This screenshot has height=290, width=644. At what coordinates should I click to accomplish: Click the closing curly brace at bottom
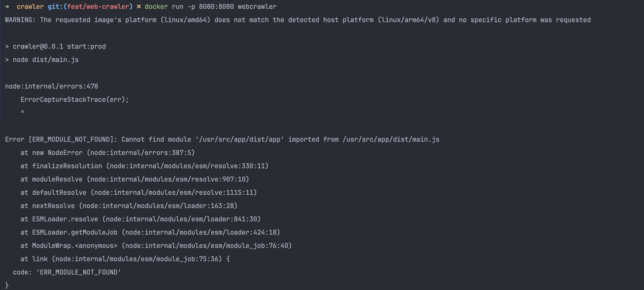pyautogui.click(x=7, y=285)
